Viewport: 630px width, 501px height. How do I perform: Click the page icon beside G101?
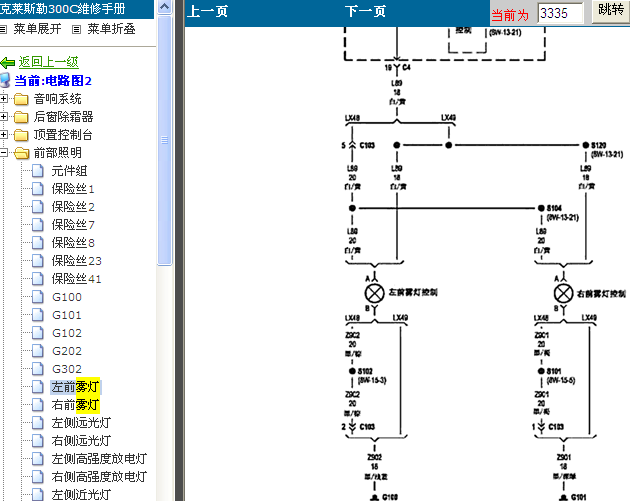click(x=37, y=315)
